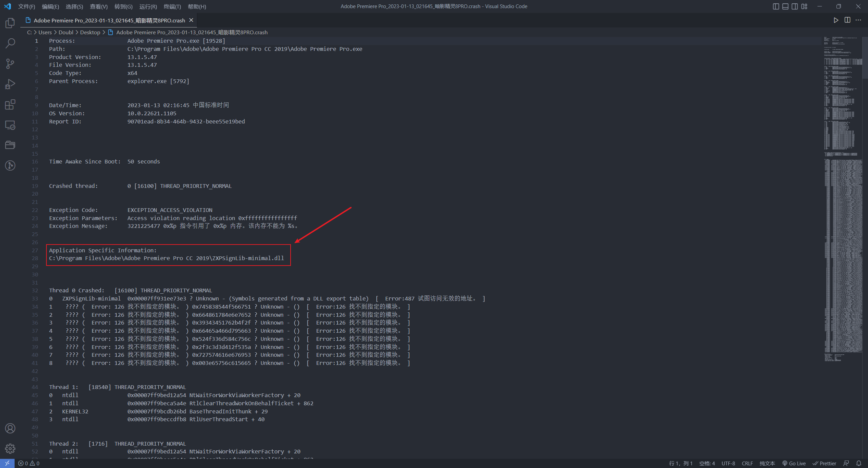Toggle the secondary side bar layout icon
This screenshot has height=468, width=868.
(x=795, y=6)
